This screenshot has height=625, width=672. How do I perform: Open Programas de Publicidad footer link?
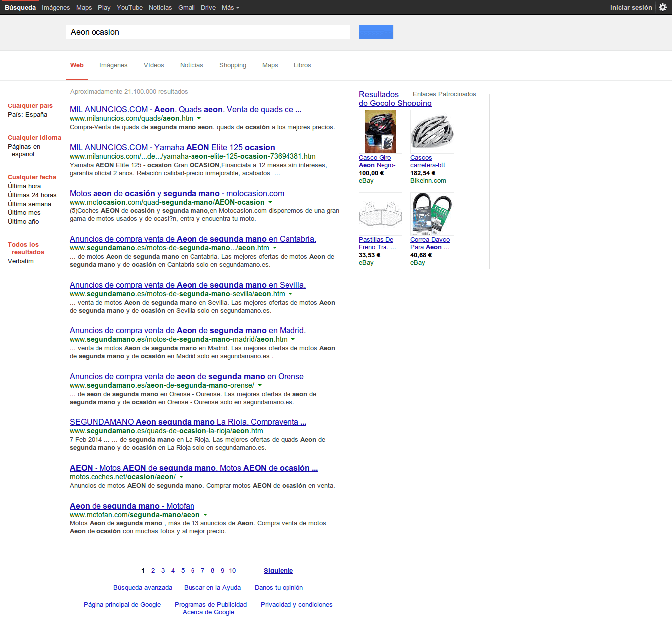tap(210, 605)
